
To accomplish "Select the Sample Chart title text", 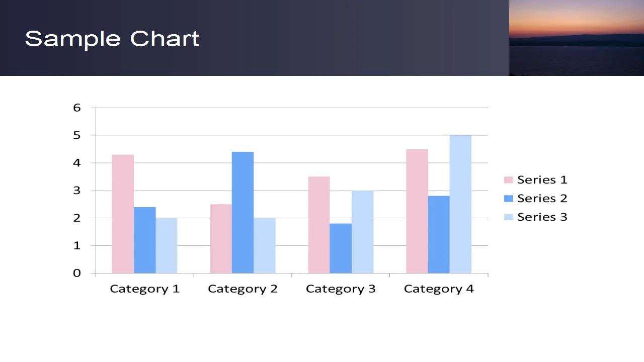I will pos(112,39).
